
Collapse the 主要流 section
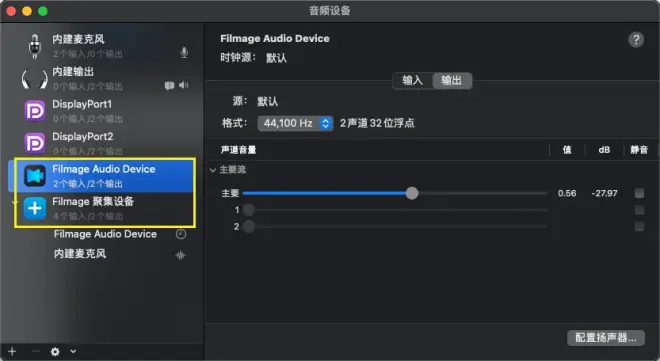(x=213, y=170)
